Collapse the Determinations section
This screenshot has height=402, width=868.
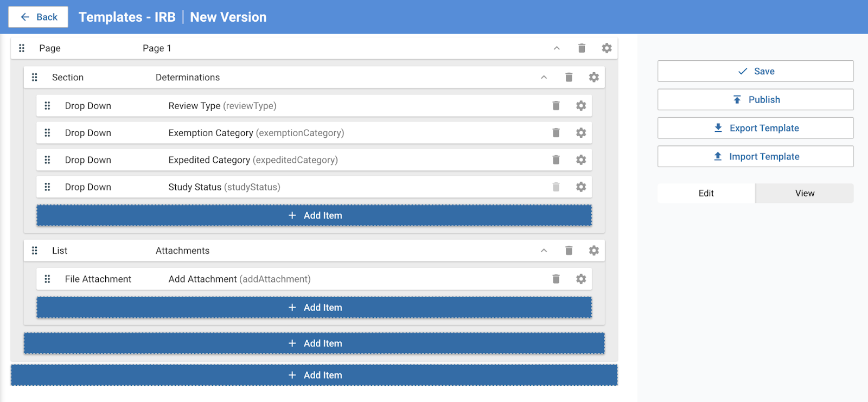click(544, 78)
